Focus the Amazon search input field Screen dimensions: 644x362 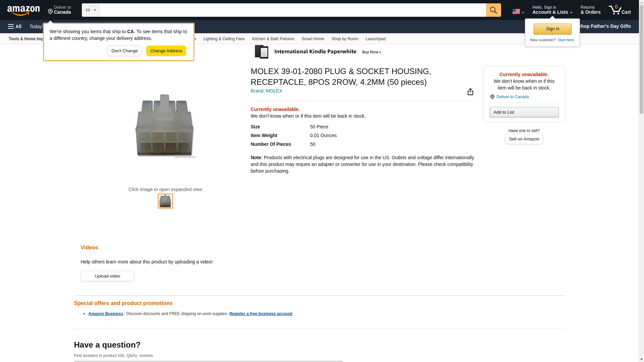point(292,10)
